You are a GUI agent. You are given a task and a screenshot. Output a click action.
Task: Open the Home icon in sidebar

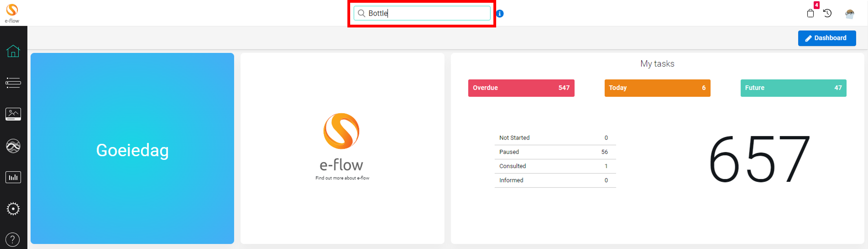[x=13, y=51]
